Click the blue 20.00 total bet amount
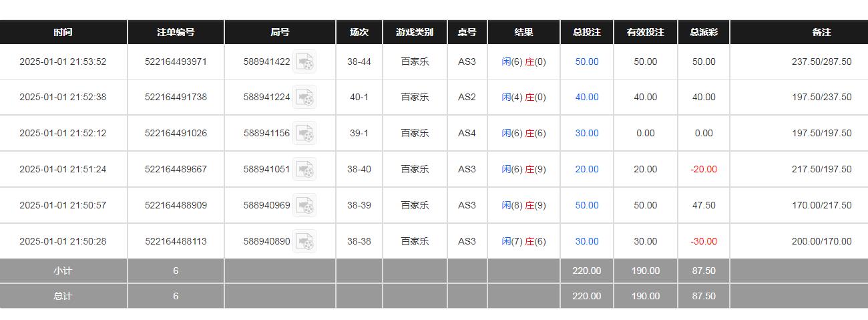Image resolution: width=868 pixels, height=320 pixels. (587, 169)
